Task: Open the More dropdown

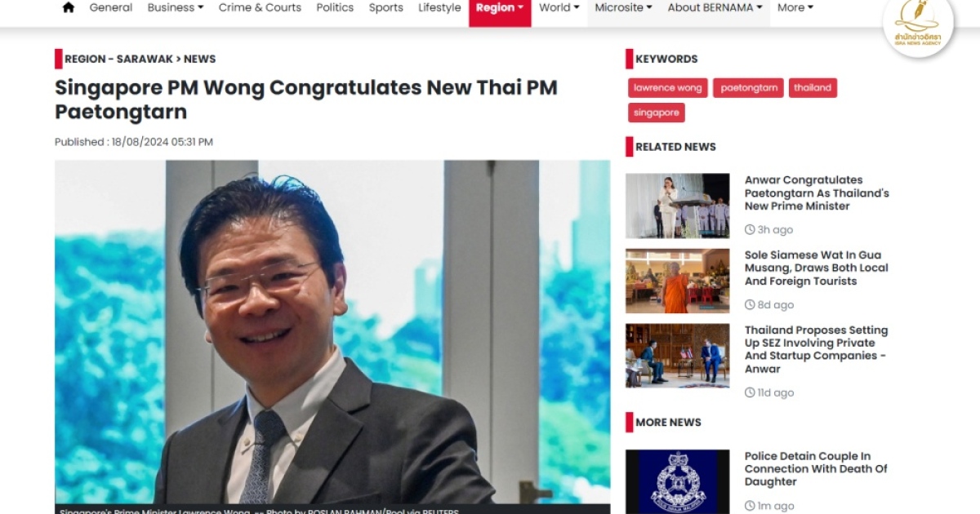Action: click(x=795, y=7)
